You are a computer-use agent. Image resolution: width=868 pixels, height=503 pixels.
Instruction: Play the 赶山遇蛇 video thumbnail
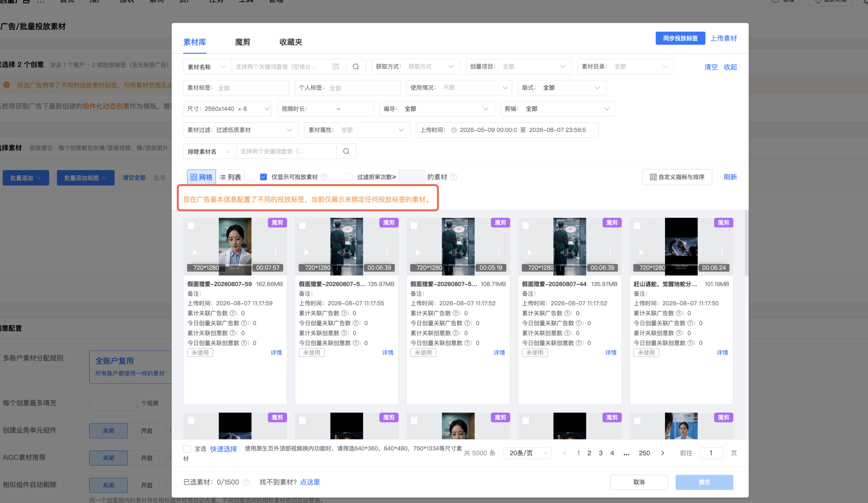641,252
